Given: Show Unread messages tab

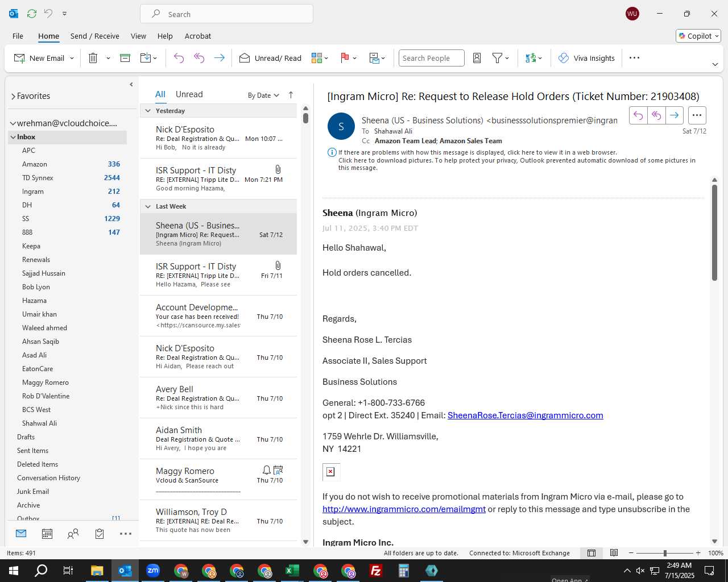Looking at the screenshot, I should pos(189,94).
